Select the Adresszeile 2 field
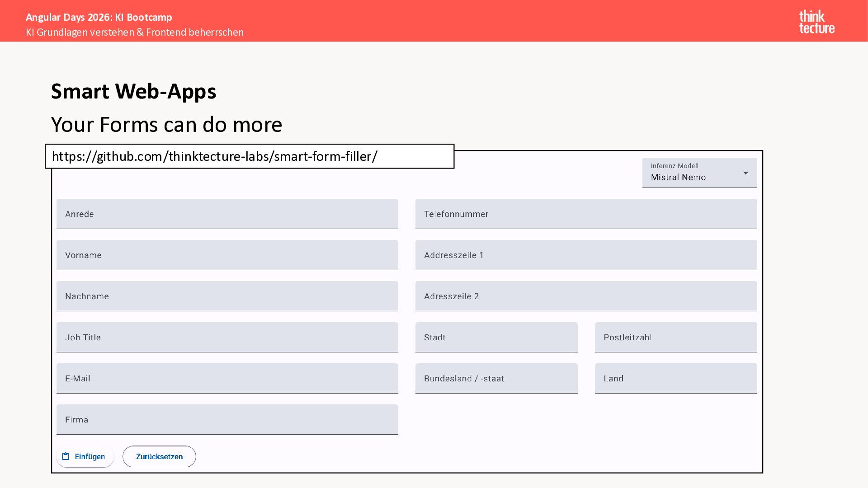 click(x=586, y=296)
